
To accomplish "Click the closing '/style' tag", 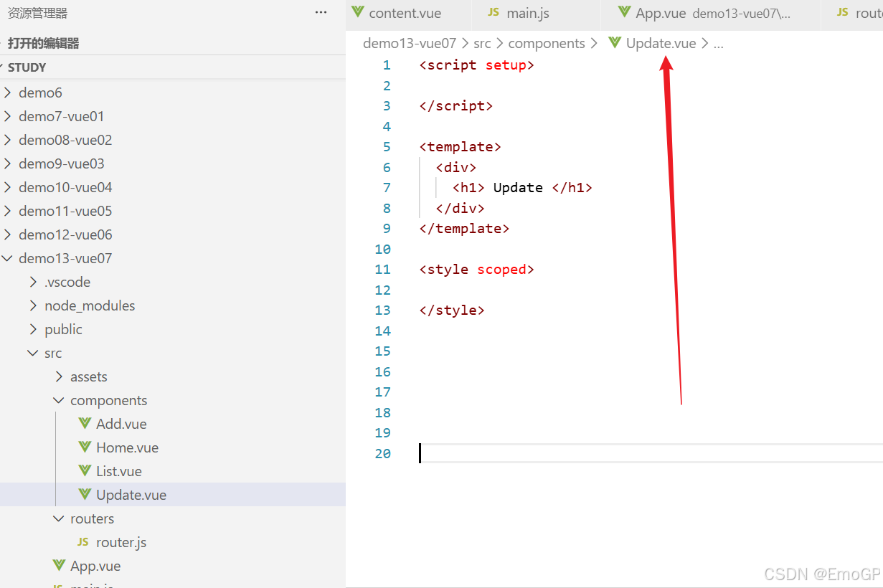I will (452, 310).
